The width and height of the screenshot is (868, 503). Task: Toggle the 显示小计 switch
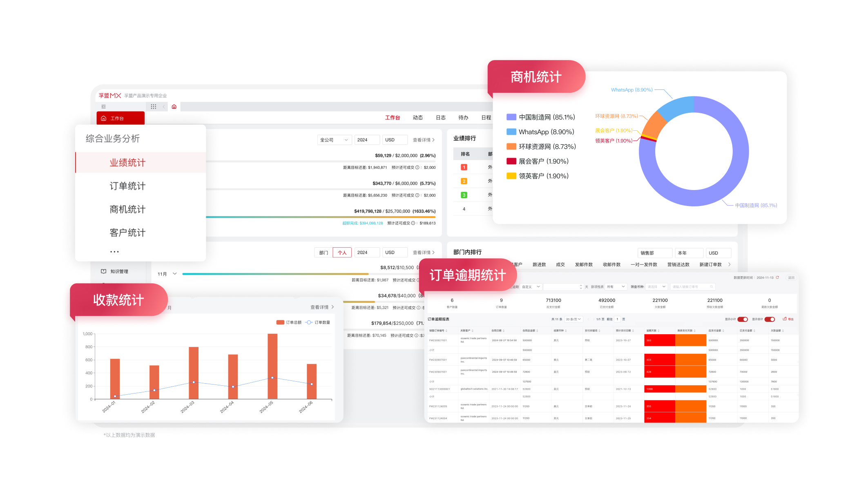tap(742, 319)
